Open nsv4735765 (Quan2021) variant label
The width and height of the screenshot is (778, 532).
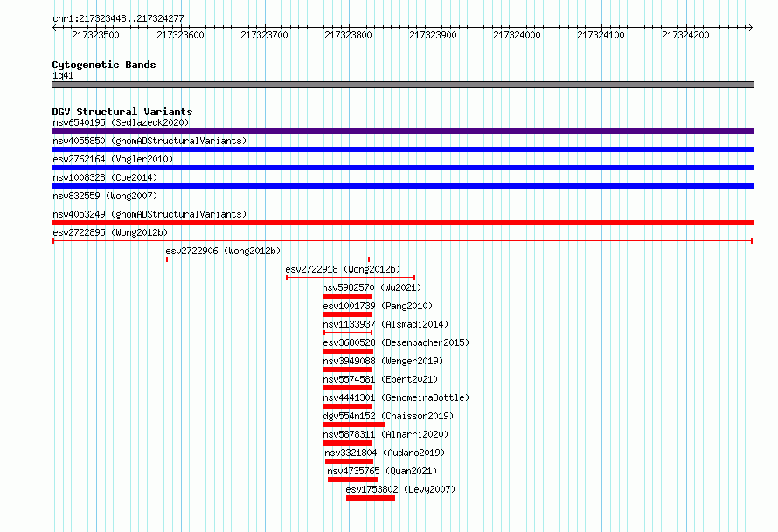(382, 471)
